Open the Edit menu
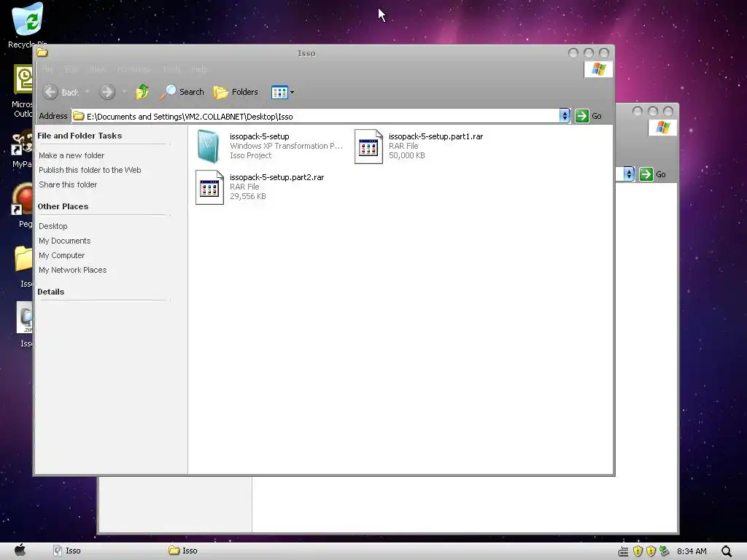This screenshot has height=560, width=747. [x=71, y=69]
